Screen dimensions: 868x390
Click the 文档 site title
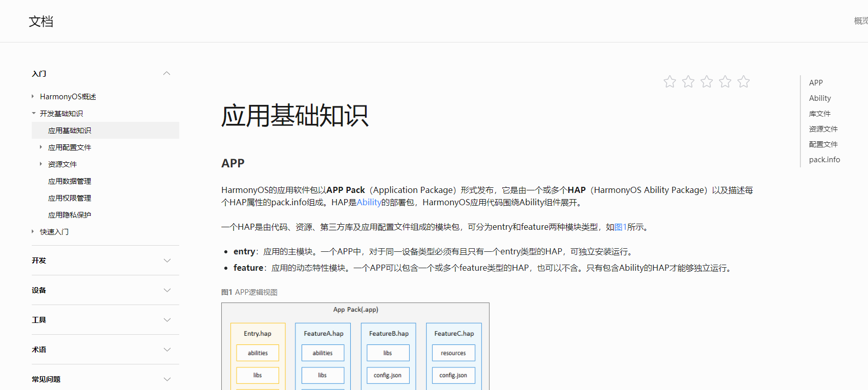pos(41,21)
